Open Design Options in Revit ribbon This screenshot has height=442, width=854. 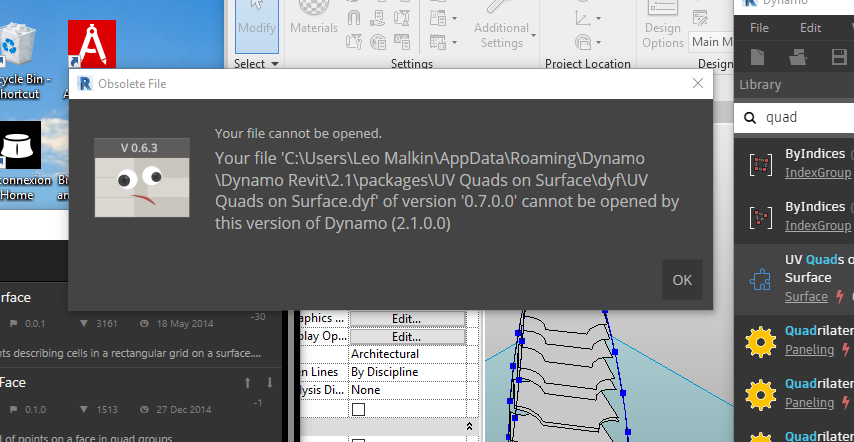click(662, 26)
